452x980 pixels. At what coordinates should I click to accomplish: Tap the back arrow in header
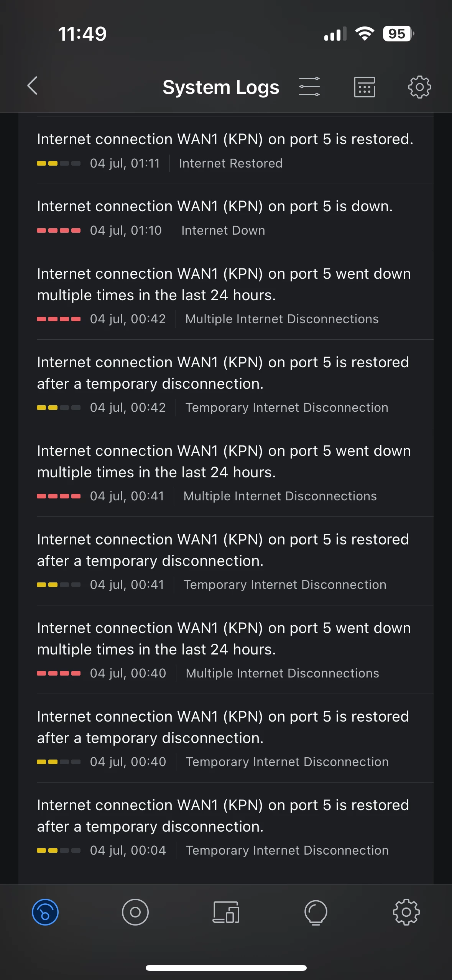[x=33, y=86]
